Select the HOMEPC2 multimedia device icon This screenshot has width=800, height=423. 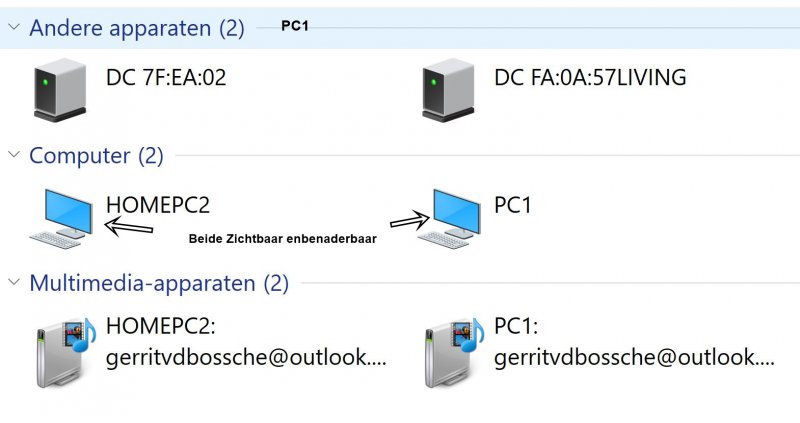pos(63,351)
